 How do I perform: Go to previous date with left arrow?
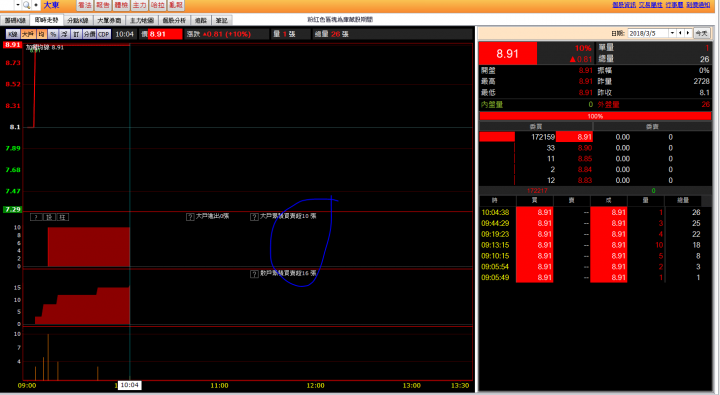(x=681, y=33)
